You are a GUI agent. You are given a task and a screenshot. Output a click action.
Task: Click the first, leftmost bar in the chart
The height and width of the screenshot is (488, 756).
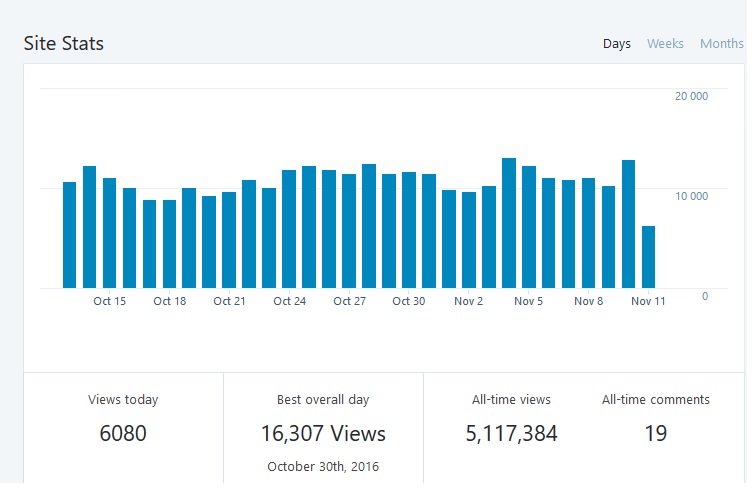[x=69, y=235]
